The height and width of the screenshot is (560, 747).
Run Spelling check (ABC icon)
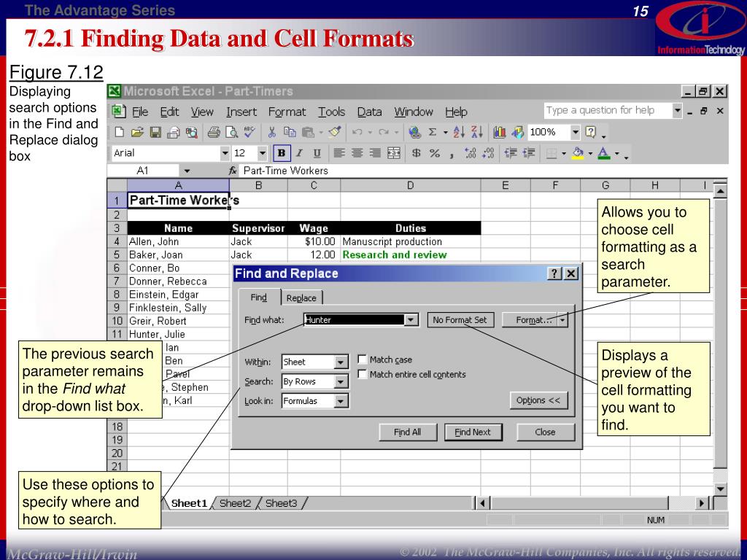(249, 131)
